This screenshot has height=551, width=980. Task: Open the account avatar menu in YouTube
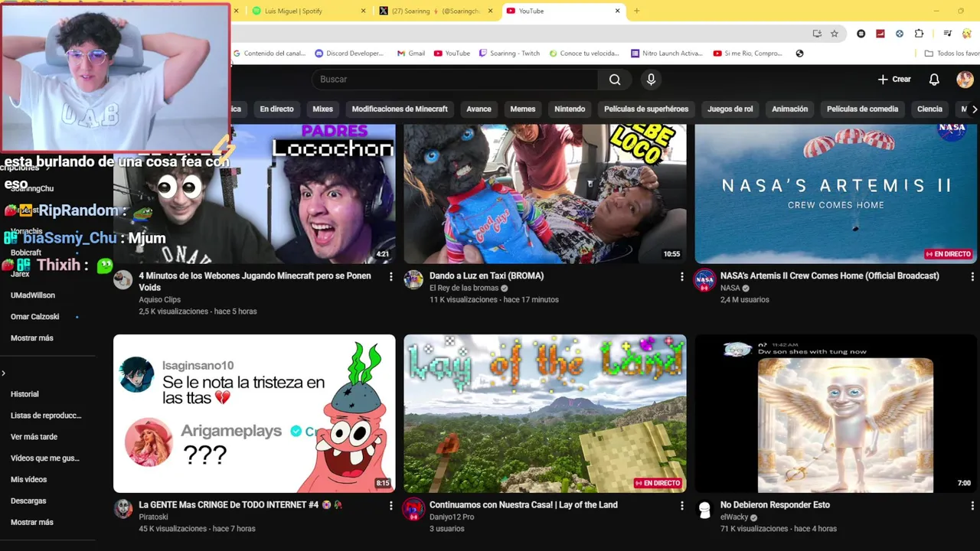coord(965,80)
